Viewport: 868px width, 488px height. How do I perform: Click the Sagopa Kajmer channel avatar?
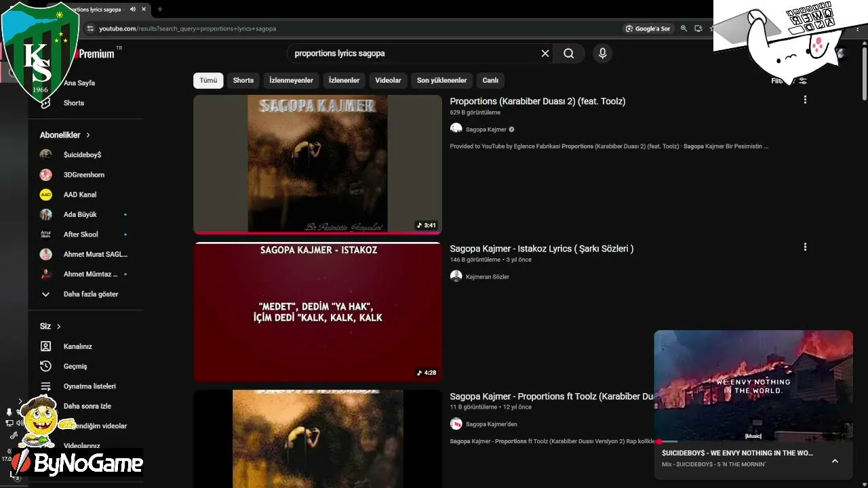tap(456, 129)
